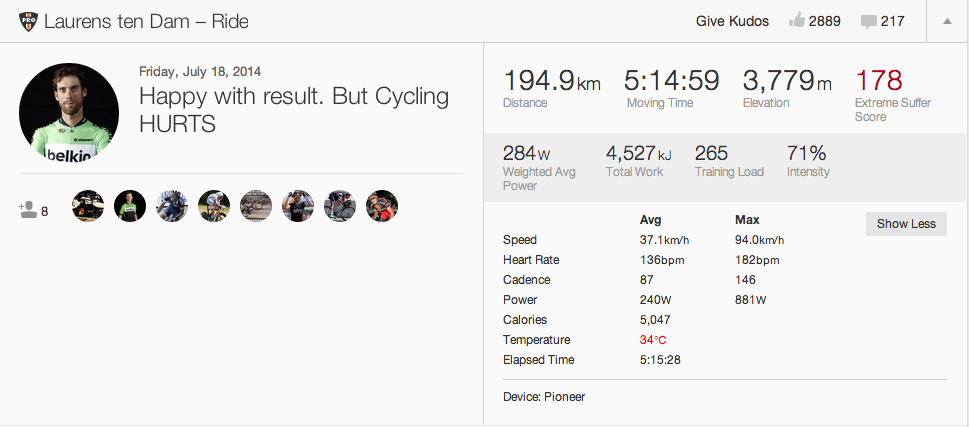969x427 pixels.
Task: Click the Device: Pioneer text
Action: pyautogui.click(x=544, y=397)
